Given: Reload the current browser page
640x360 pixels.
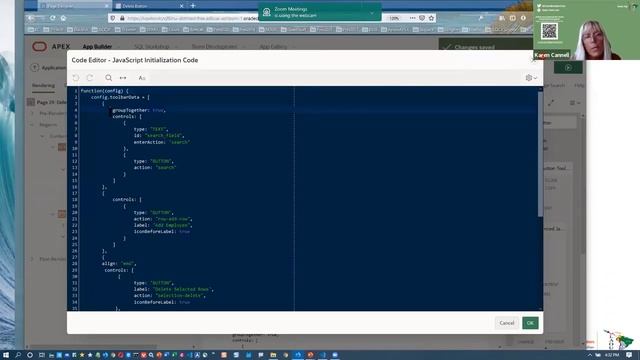Looking at the screenshot, I should pos(53,18).
